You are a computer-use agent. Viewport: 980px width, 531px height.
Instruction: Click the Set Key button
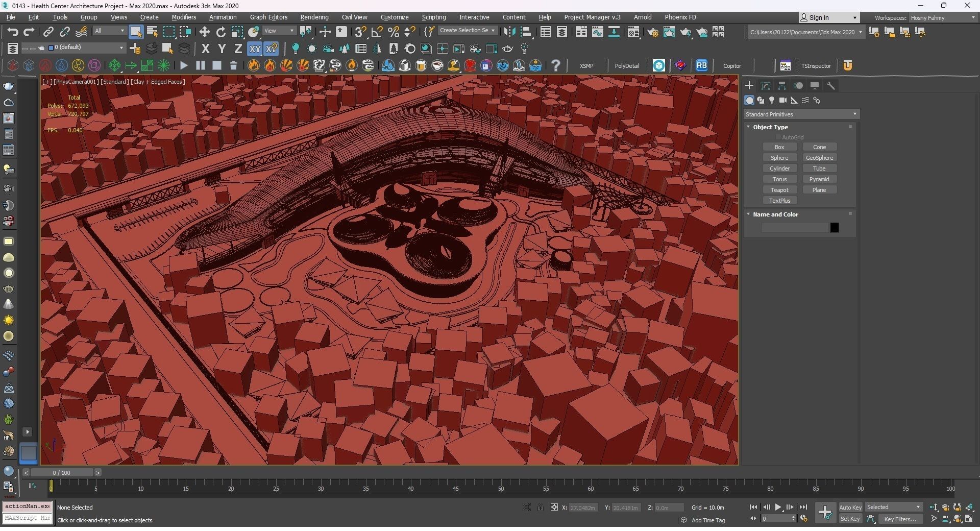click(x=850, y=519)
